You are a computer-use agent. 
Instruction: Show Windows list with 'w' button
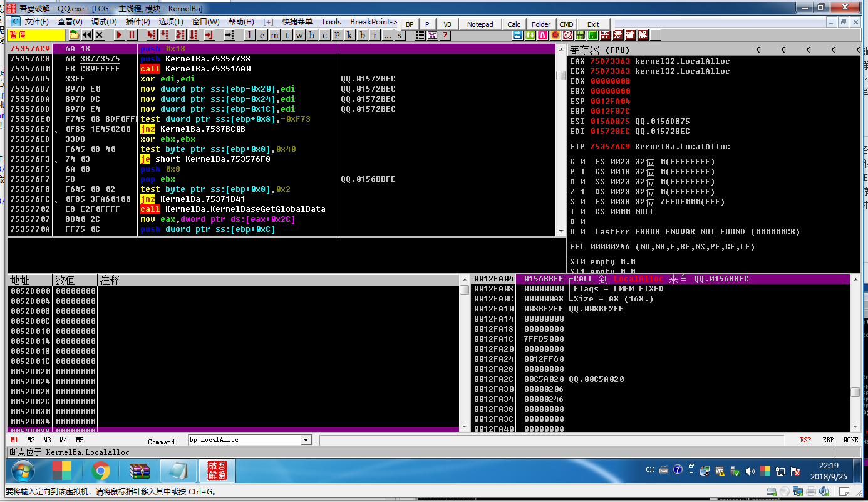pyautogui.click(x=299, y=35)
